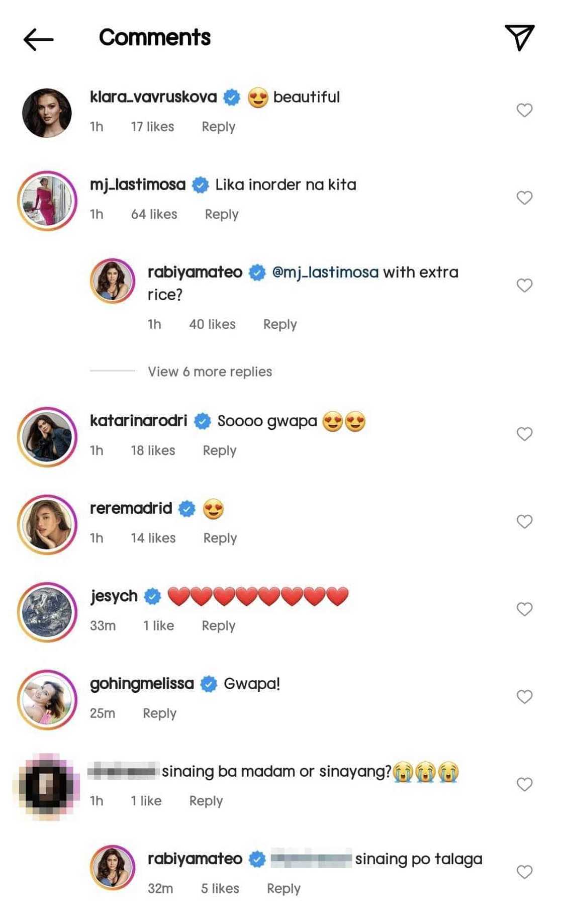
Task: Click klara_vavruskova's blue verified badge
Action: [232, 97]
